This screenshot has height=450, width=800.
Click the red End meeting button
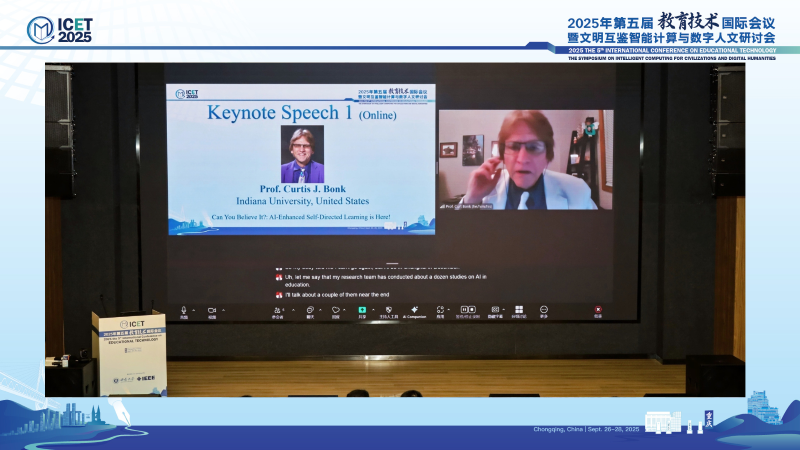598,309
